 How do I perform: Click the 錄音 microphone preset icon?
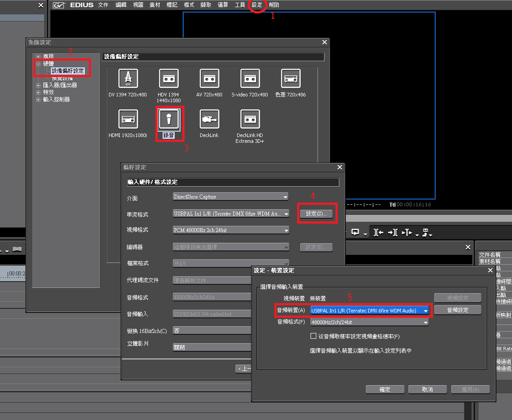(x=168, y=120)
